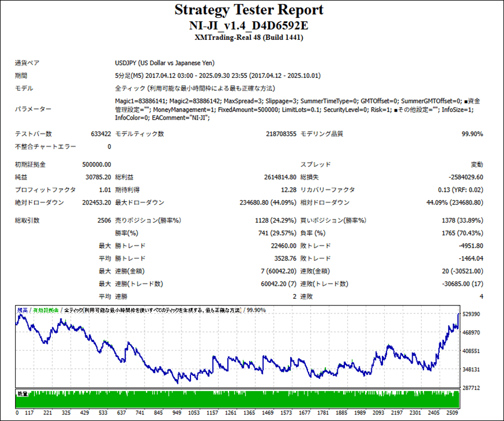504x421 pixels.
Task: Click the green 有効証拠金 legend label
Action: 46,310
